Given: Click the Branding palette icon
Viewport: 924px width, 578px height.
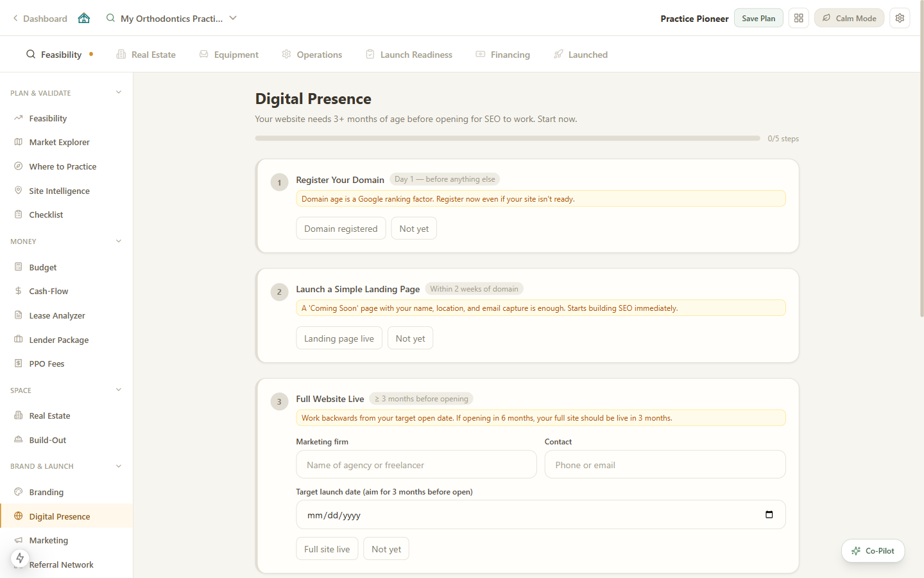Looking at the screenshot, I should [x=19, y=492].
